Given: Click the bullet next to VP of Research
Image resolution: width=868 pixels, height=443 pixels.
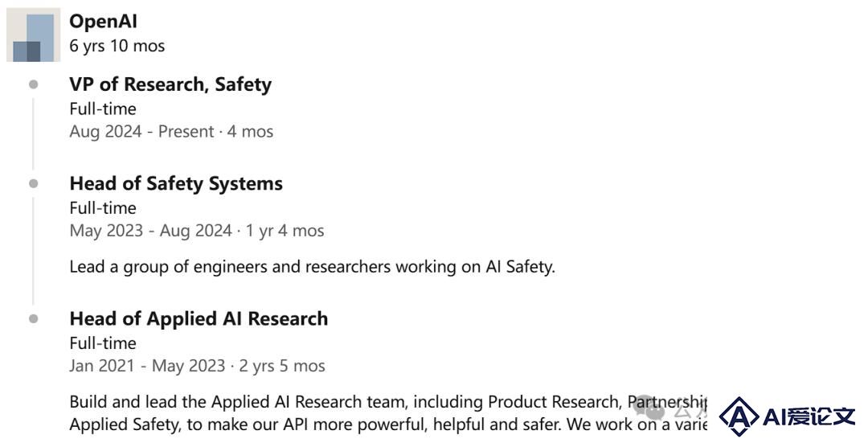Looking at the screenshot, I should [34, 84].
